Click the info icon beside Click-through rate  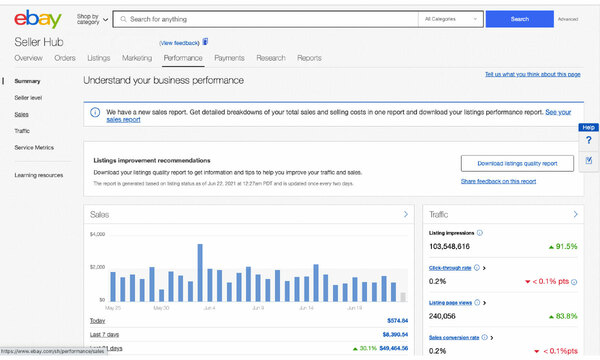477,268
